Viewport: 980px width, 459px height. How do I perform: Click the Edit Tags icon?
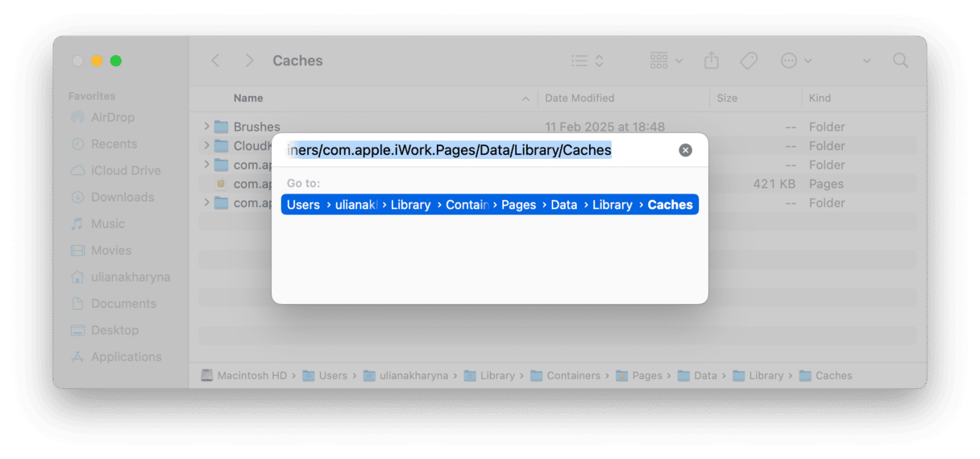[x=749, y=61]
